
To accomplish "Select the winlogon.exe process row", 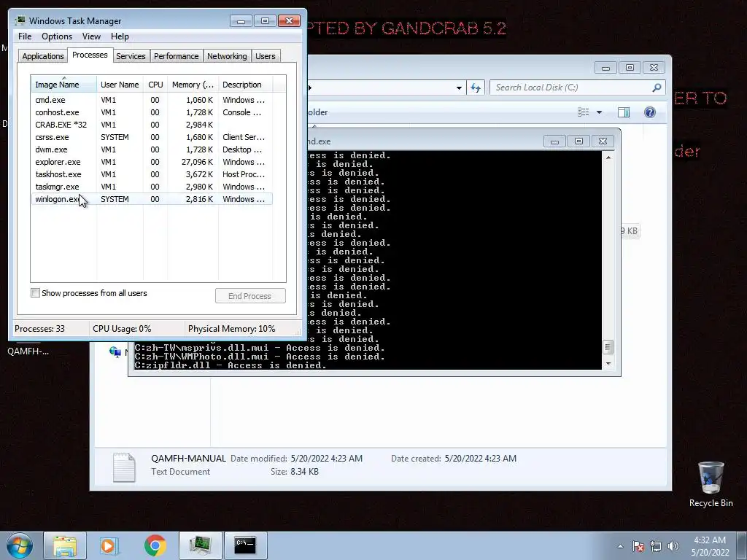I will 152,199.
